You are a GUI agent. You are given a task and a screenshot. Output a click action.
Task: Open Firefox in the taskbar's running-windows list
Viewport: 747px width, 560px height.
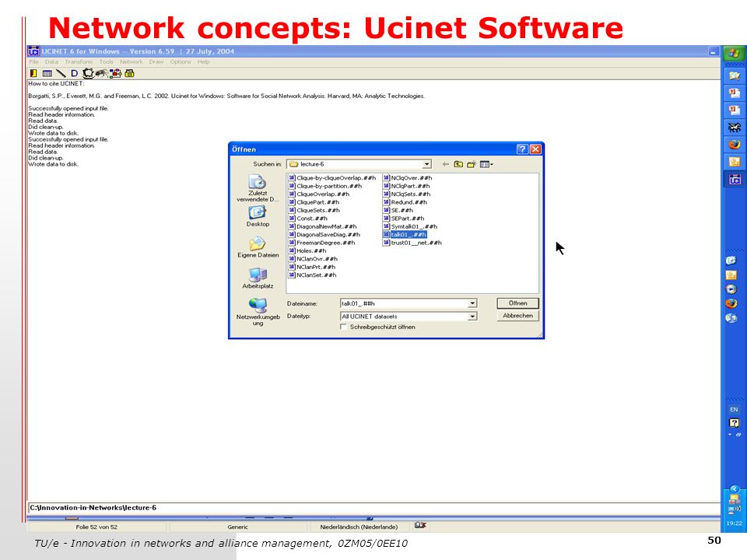pos(734,145)
